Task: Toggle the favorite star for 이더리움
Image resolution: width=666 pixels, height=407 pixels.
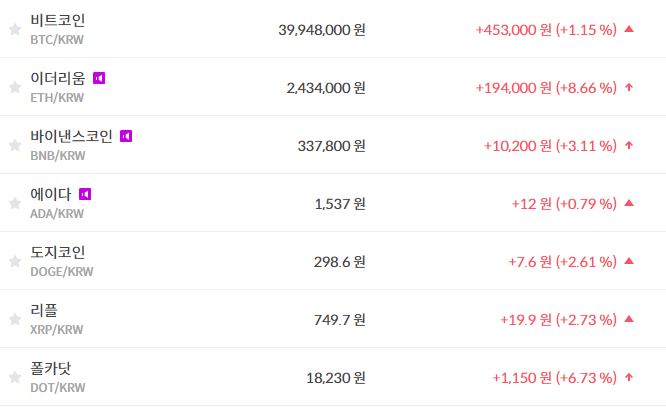Action: click(x=14, y=88)
